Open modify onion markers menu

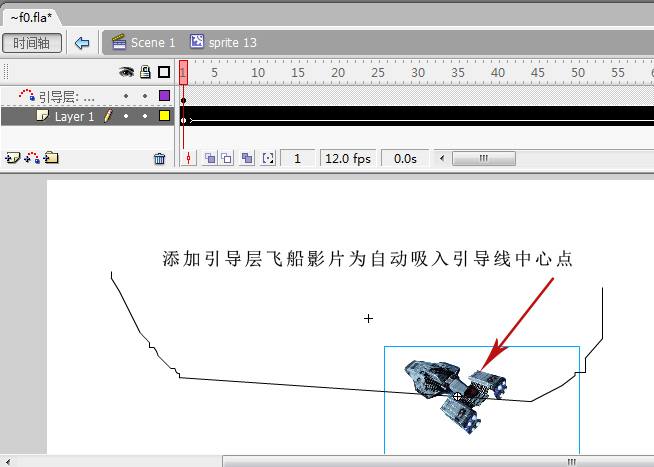pos(268,158)
